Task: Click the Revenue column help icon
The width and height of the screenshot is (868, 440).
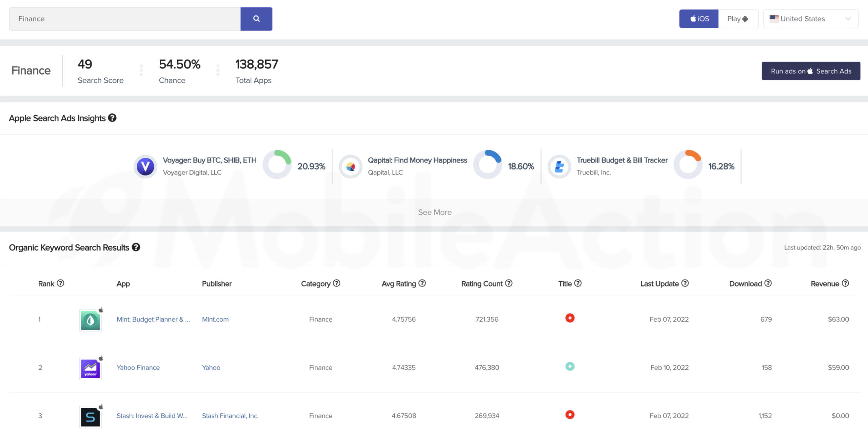Action: tap(845, 283)
